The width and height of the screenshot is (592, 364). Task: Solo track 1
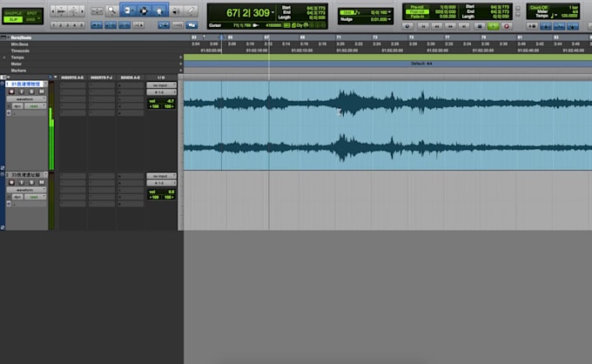[x=31, y=91]
